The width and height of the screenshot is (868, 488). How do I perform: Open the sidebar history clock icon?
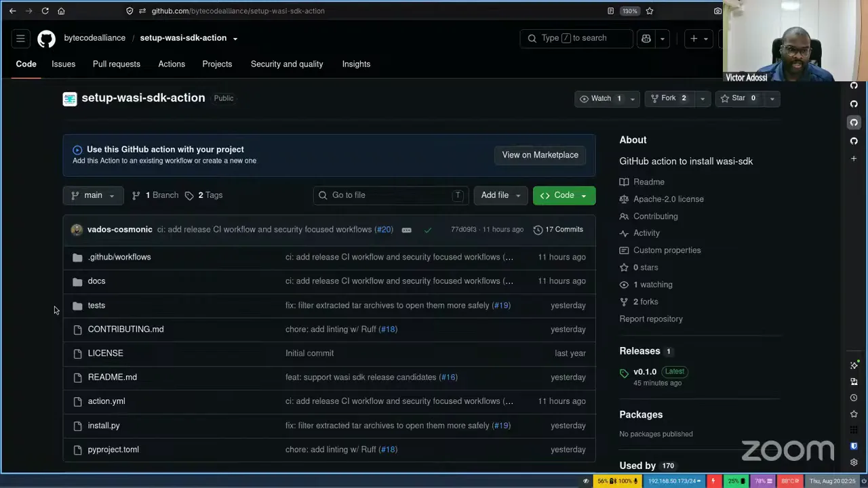pos(854,398)
